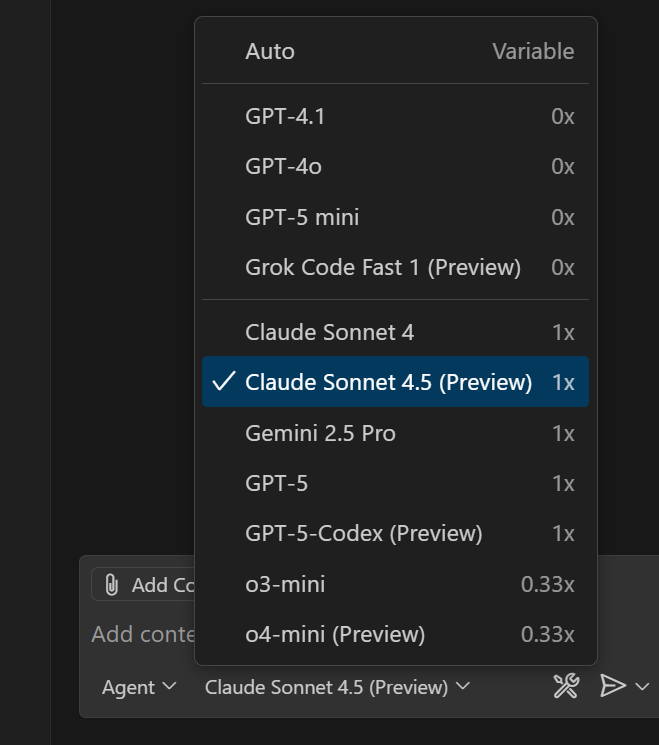This screenshot has width=659, height=745.
Task: Expand the send options chevron
Action: coord(643,686)
